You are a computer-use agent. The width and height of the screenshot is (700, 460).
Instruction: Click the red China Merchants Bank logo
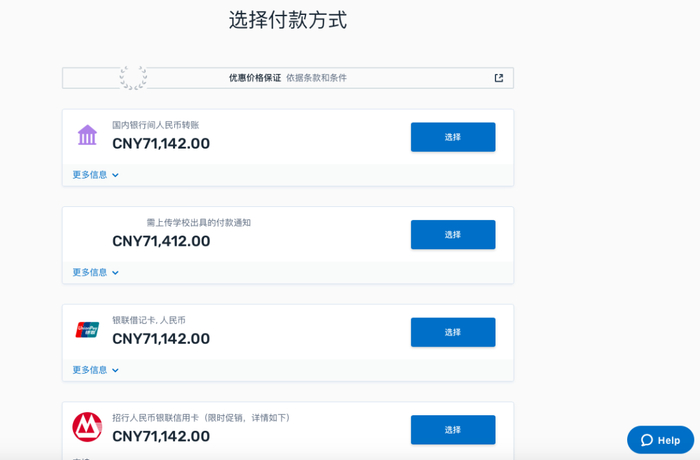pos(87,427)
